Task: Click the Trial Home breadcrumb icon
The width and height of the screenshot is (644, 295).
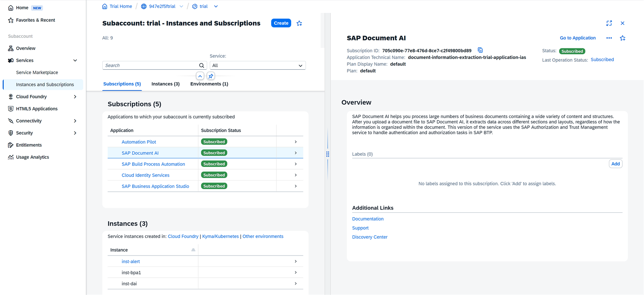Action: 105,6
